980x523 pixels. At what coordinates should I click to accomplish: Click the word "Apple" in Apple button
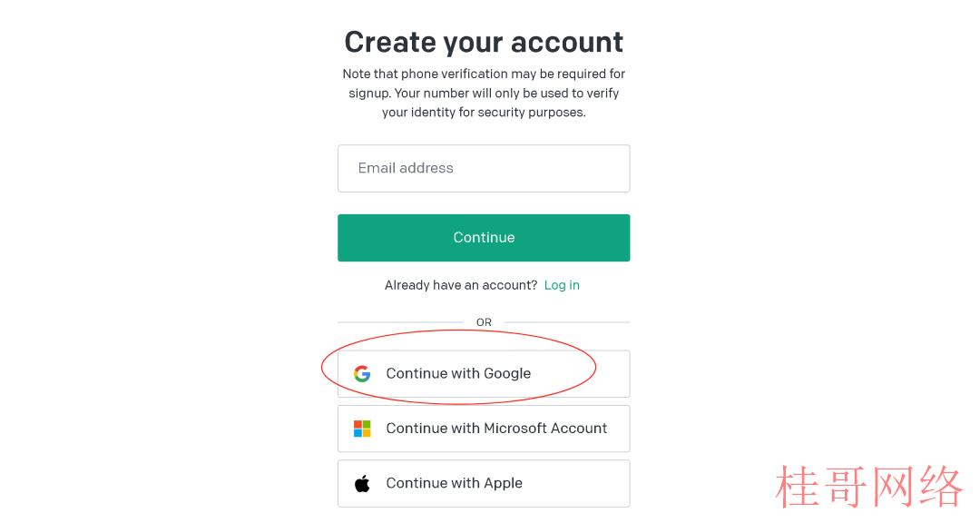click(503, 484)
